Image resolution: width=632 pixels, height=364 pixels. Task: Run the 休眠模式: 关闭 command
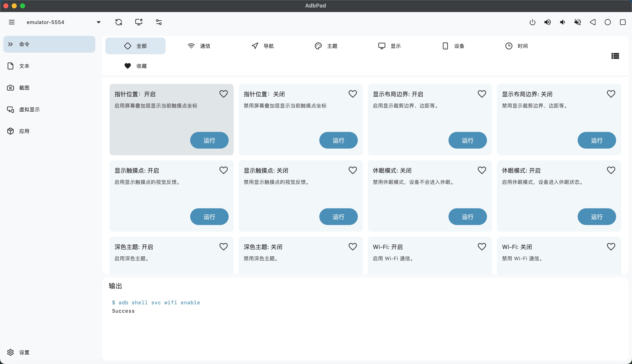468,216
